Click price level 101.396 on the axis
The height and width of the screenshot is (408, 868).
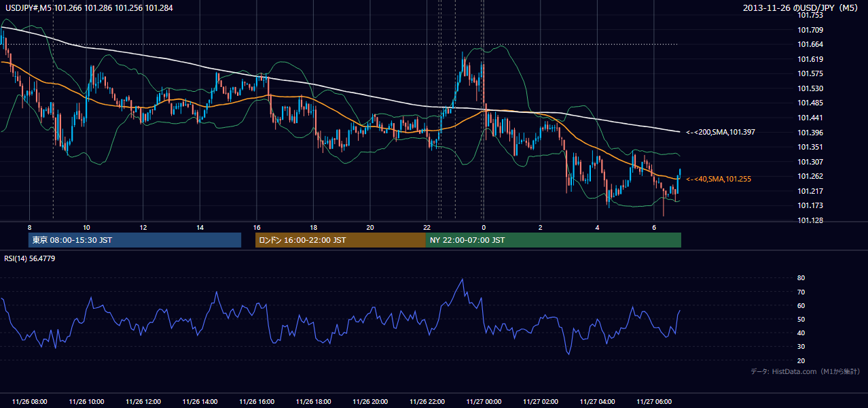tap(810, 133)
